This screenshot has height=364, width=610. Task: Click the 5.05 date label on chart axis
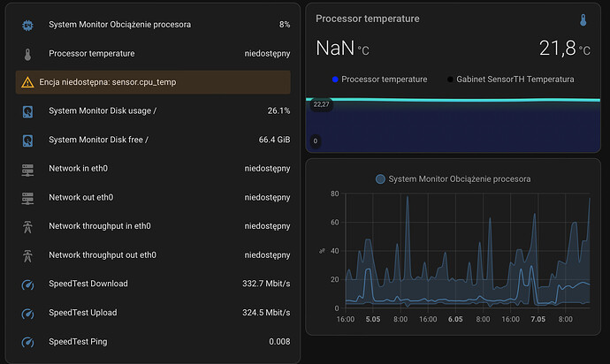pos(373,319)
